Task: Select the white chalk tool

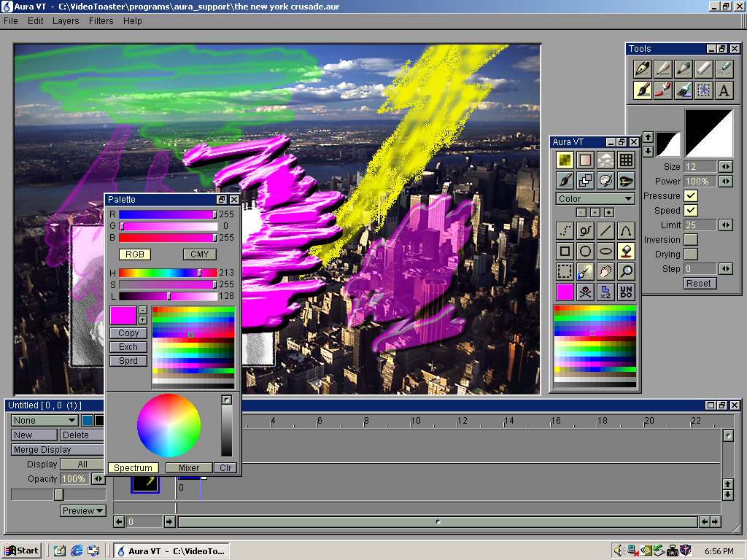Action: pyautogui.click(x=704, y=69)
